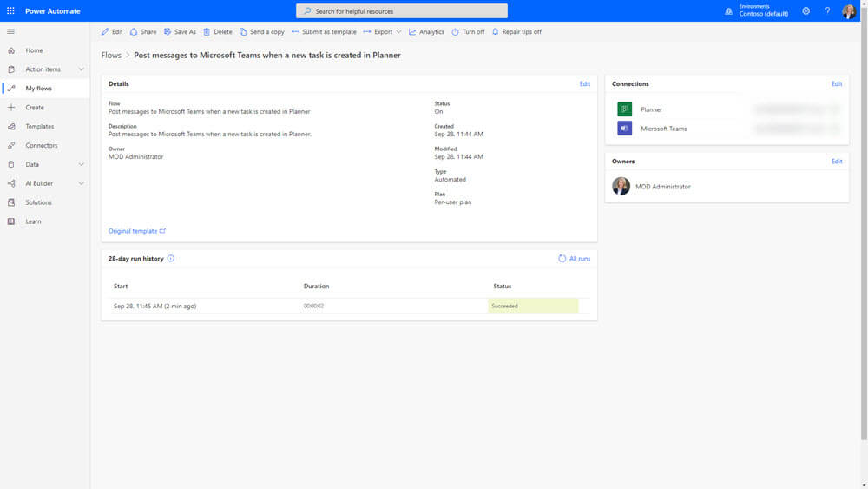Collapse the left navigation hamburger menu
Image resolution: width=868 pixels, height=489 pixels.
tap(10, 31)
